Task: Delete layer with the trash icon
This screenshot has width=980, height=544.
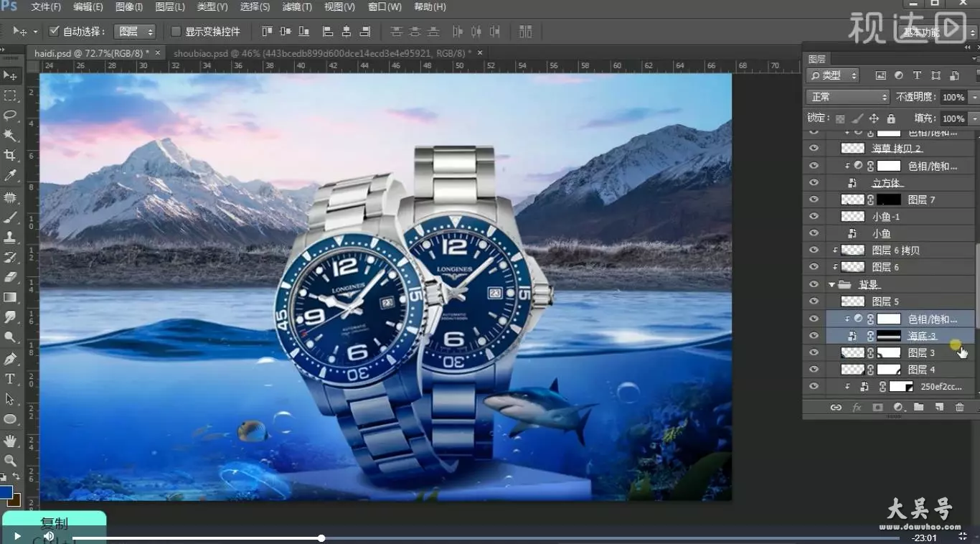Action: [x=960, y=407]
